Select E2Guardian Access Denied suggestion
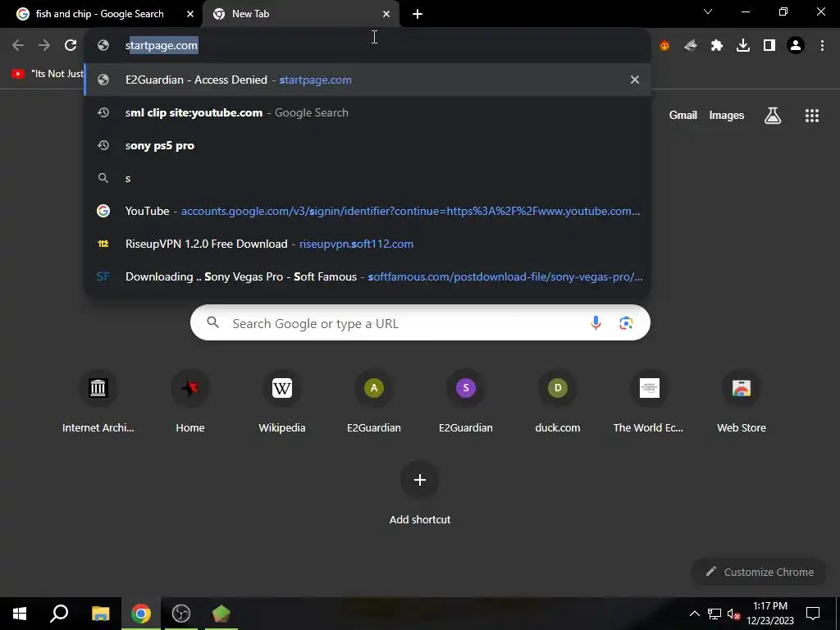The width and height of the screenshot is (840, 630). point(367,80)
